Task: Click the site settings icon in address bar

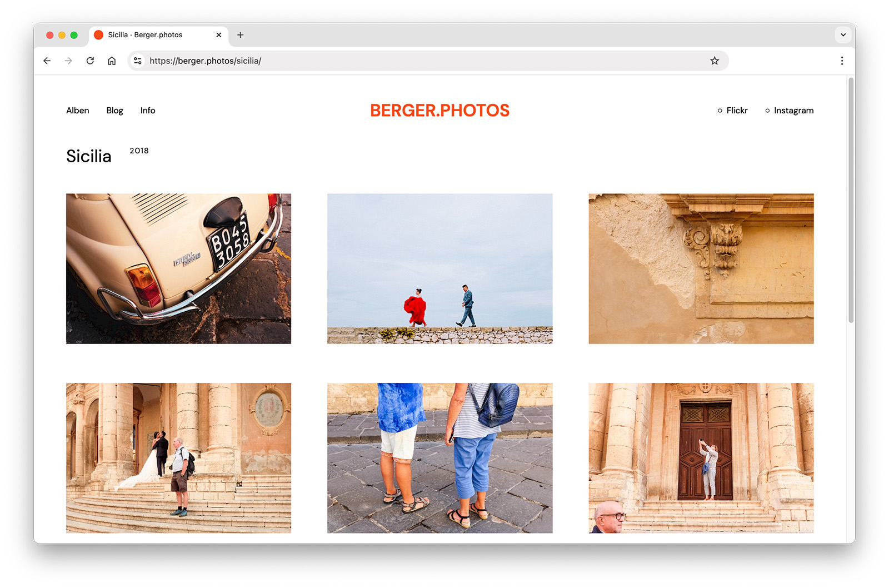Action: pos(137,61)
